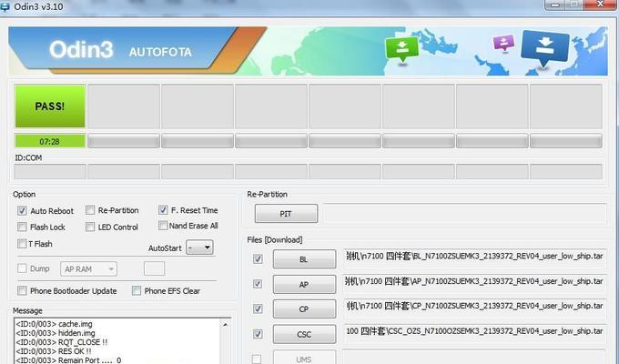Select the 'Remain Port .... 0' log line
Viewport: 619px width, 364px height.
68,360
